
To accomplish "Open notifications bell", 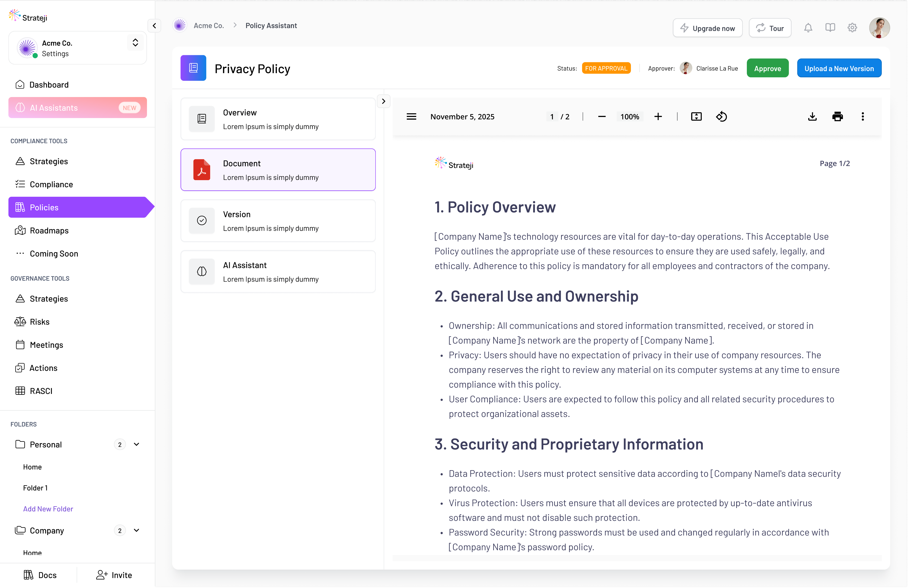I will tap(808, 28).
